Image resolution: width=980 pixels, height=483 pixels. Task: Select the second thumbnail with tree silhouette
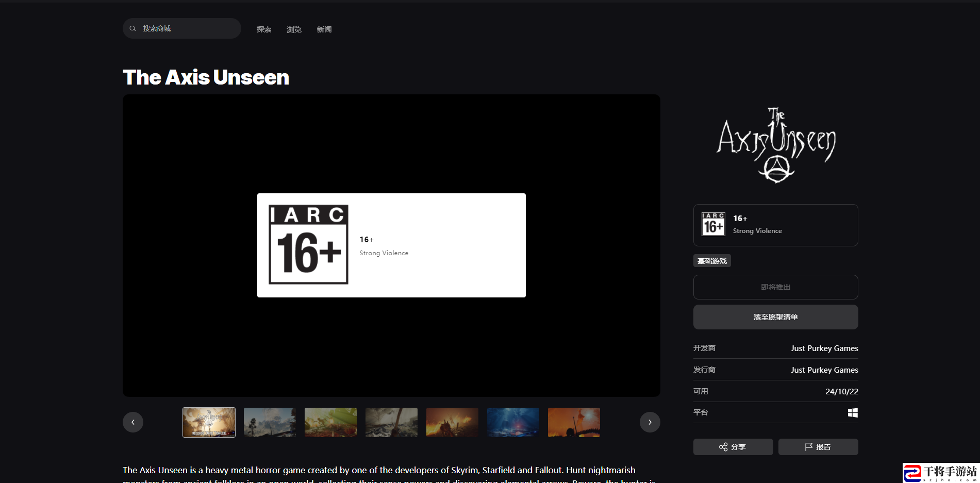tap(270, 422)
